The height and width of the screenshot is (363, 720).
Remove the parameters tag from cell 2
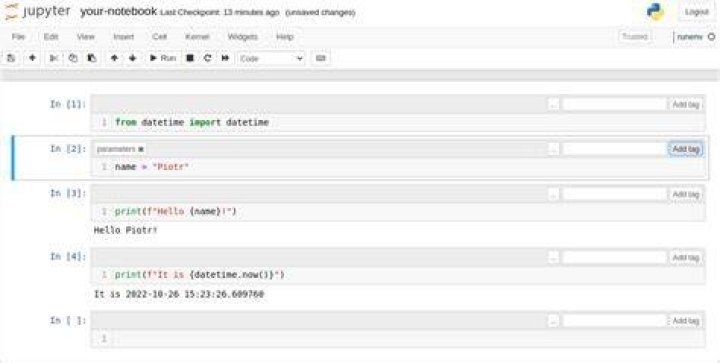[141, 149]
